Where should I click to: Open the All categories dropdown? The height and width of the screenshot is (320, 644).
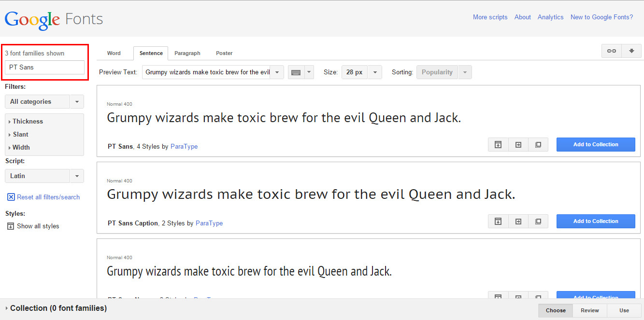44,102
